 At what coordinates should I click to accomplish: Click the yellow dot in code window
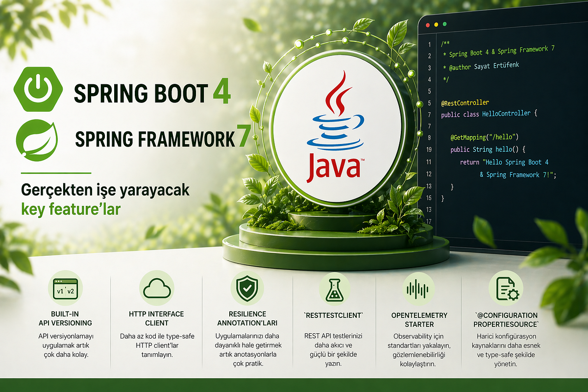pyautogui.click(x=436, y=24)
